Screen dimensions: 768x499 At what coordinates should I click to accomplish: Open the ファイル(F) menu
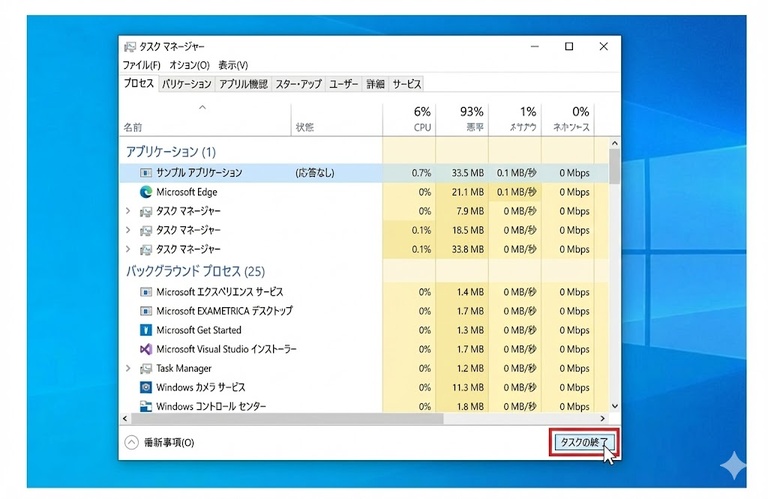click(141, 65)
